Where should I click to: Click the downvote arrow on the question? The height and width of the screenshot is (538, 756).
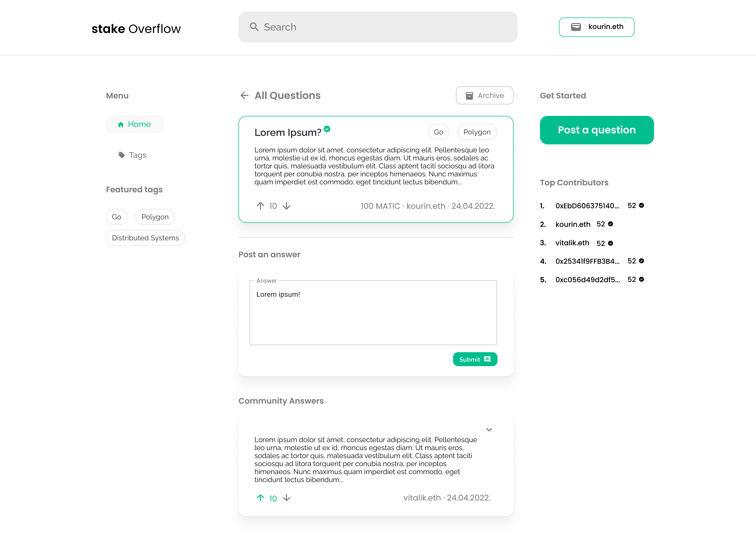pyautogui.click(x=287, y=206)
